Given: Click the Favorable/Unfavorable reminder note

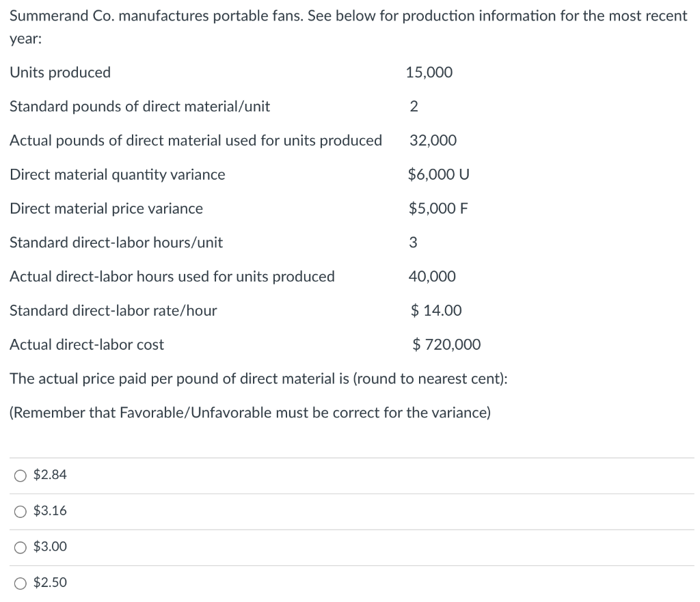Looking at the screenshot, I should coord(250,413).
